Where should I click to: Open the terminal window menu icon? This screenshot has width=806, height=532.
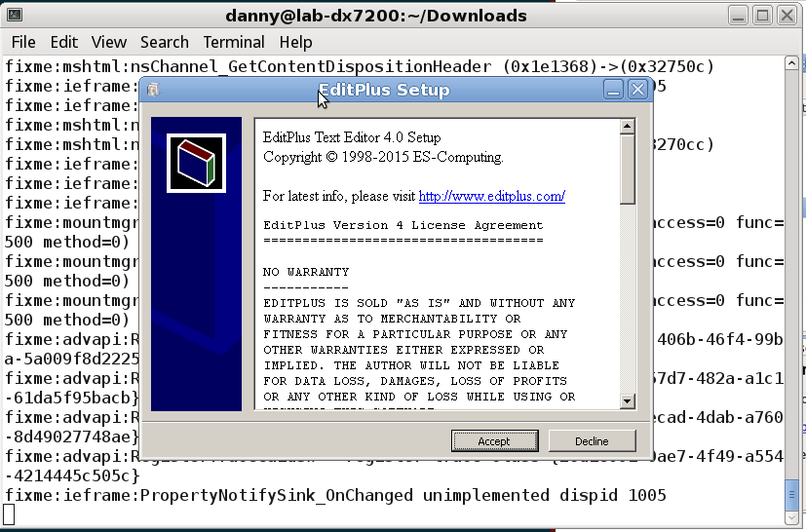point(14,16)
